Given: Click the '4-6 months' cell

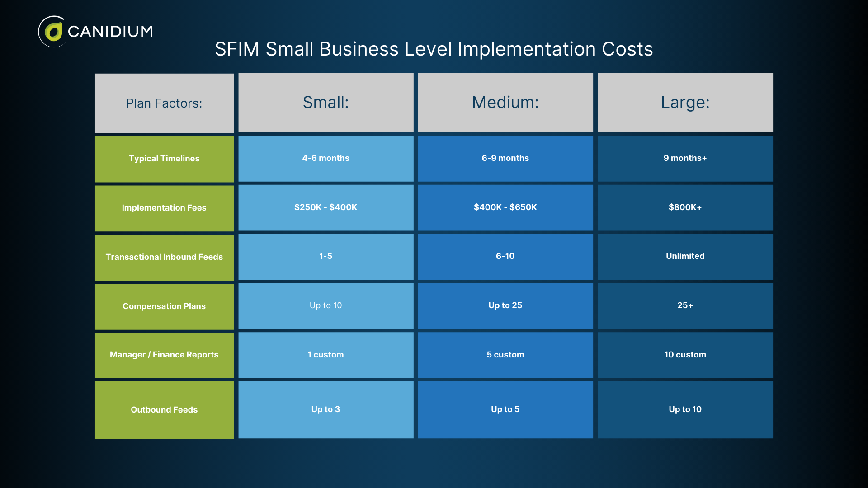Looking at the screenshot, I should pyautogui.click(x=326, y=159).
